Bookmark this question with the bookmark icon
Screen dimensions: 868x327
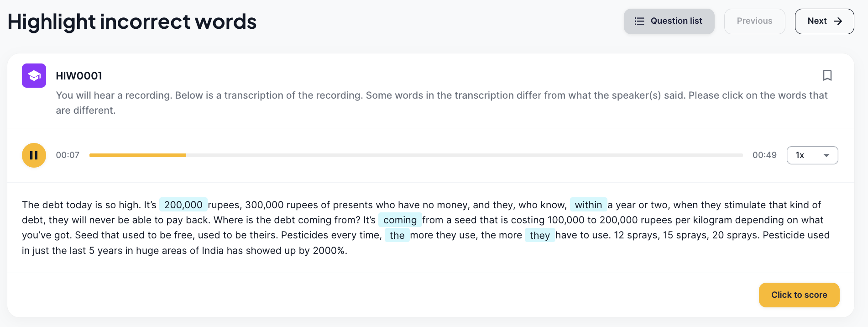(827, 75)
